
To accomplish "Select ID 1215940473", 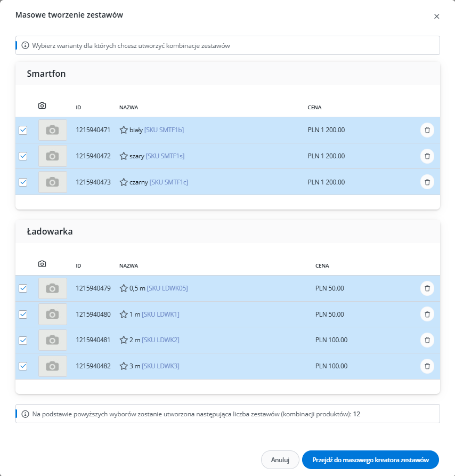I will coord(93,182).
